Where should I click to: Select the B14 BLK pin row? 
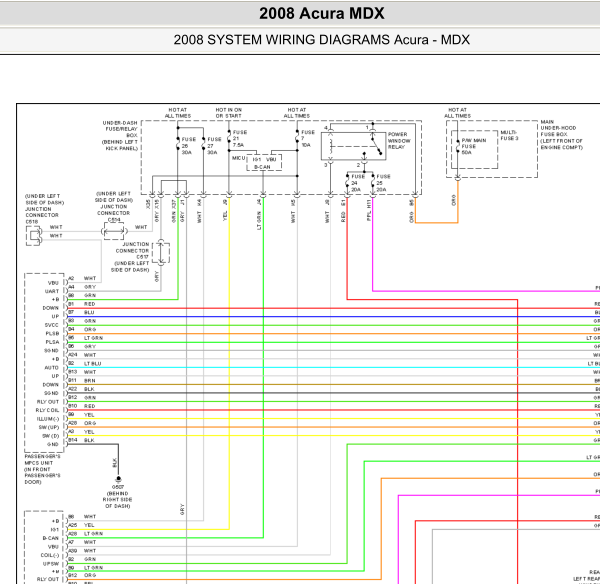pos(82,440)
